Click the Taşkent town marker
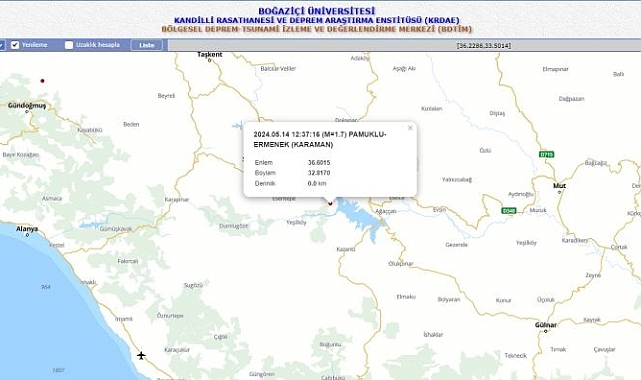The image size is (641, 380). point(210,60)
